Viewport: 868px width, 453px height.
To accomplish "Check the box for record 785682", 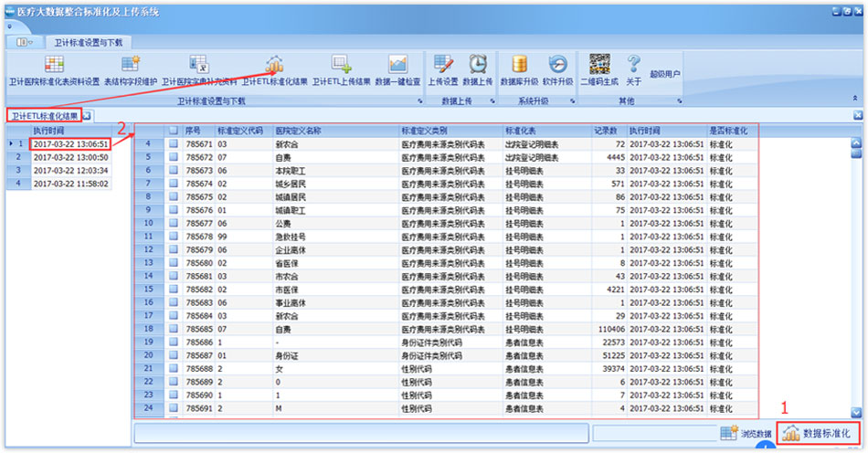I will (x=174, y=290).
